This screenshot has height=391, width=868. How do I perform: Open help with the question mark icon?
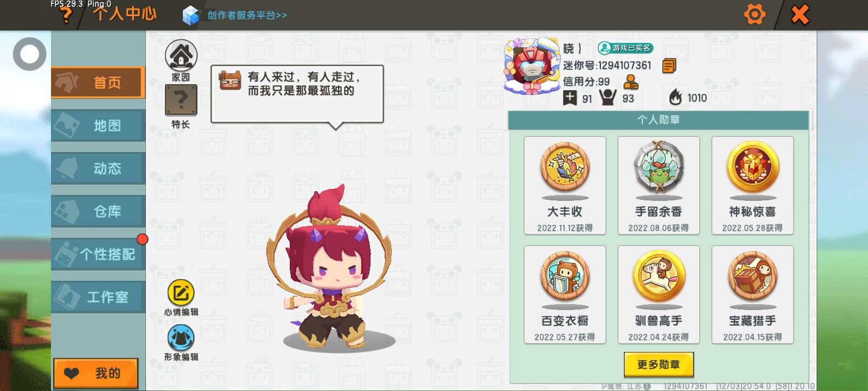(x=66, y=15)
